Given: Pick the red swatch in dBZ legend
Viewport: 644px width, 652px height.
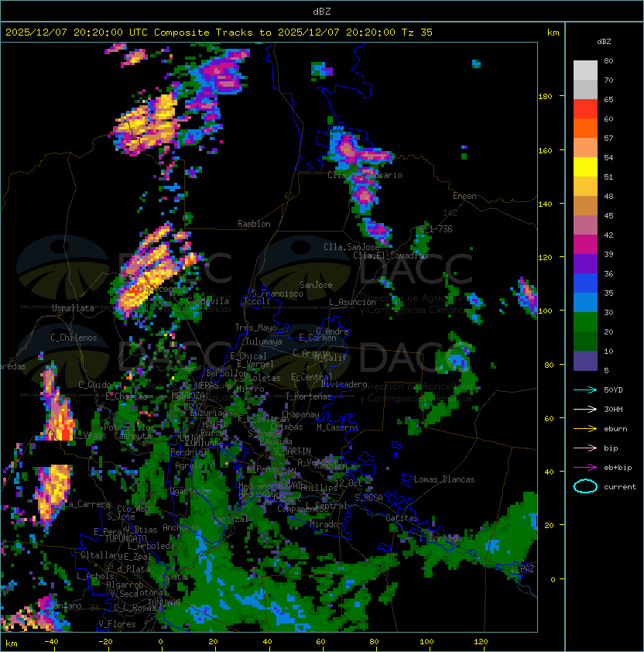Looking at the screenshot, I should [585, 108].
